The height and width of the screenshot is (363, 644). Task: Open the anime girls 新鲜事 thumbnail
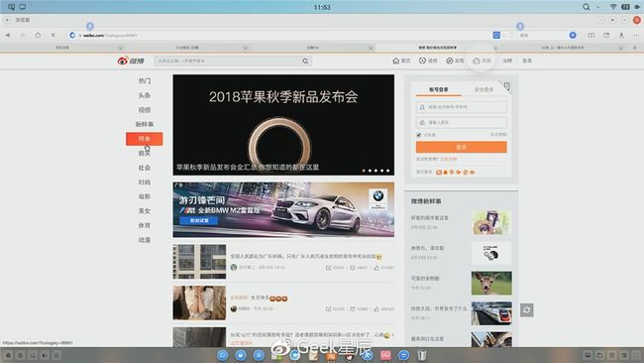pos(491,222)
